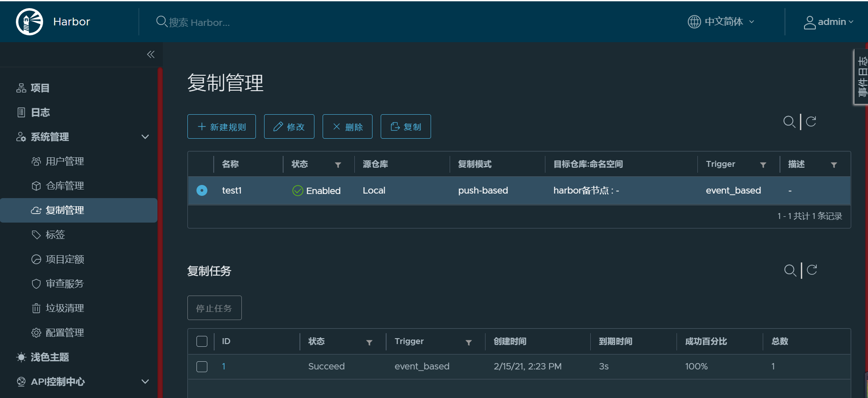Filter rules by 描述 column
The width and height of the screenshot is (868, 398).
pyautogui.click(x=834, y=165)
